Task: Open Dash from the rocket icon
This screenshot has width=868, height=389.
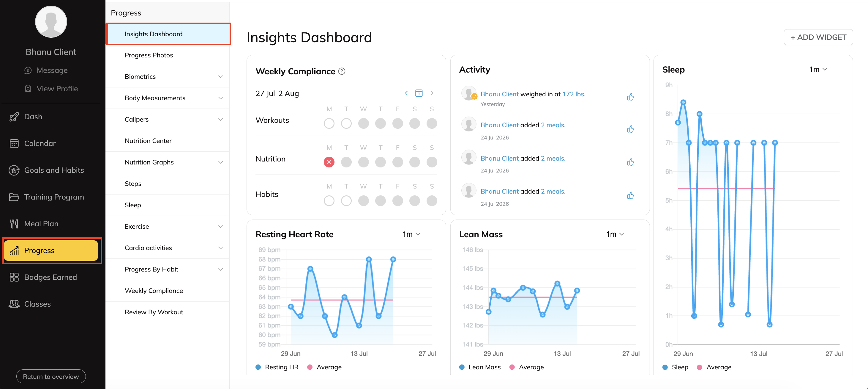Action: click(14, 117)
